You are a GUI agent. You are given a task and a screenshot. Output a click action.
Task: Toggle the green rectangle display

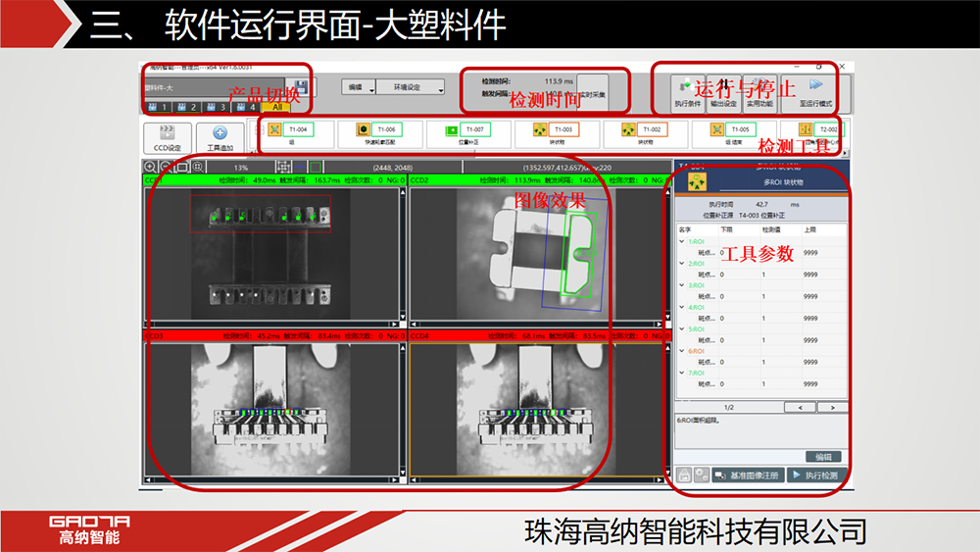(x=316, y=167)
